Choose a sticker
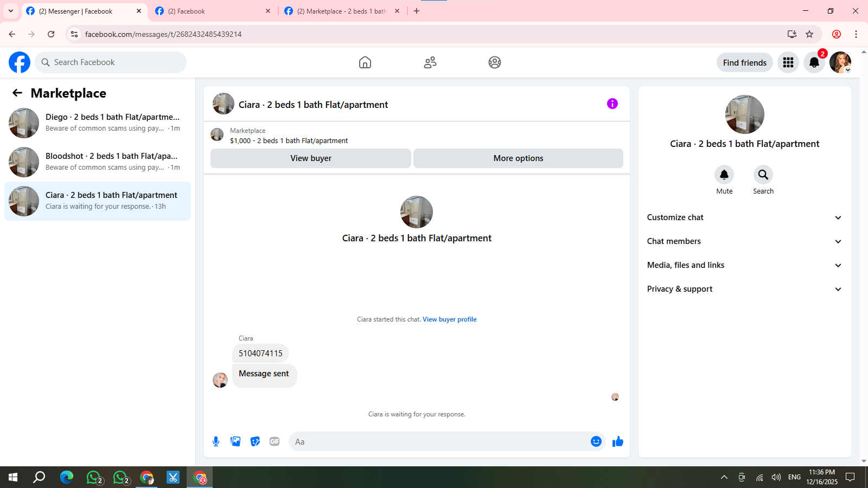 coord(255,441)
